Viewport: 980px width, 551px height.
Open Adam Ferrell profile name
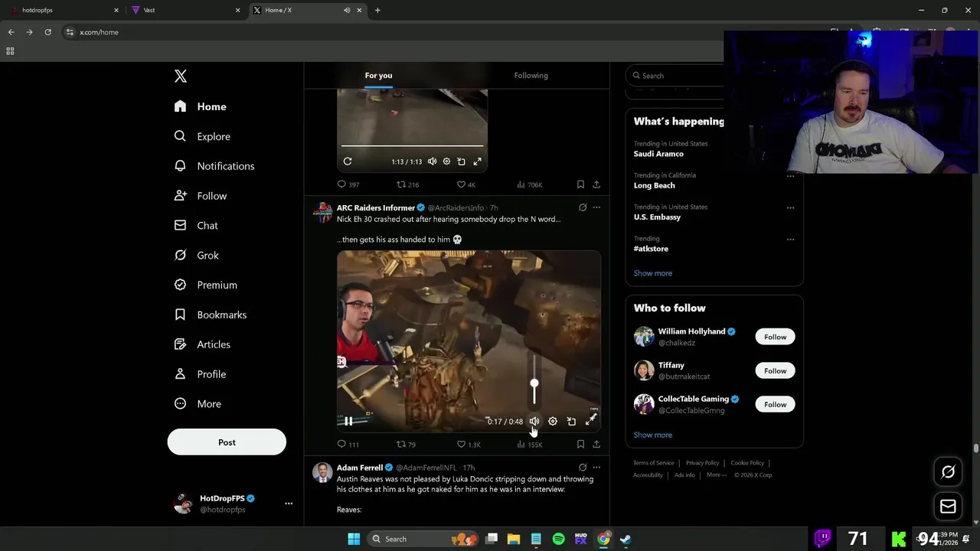click(360, 468)
